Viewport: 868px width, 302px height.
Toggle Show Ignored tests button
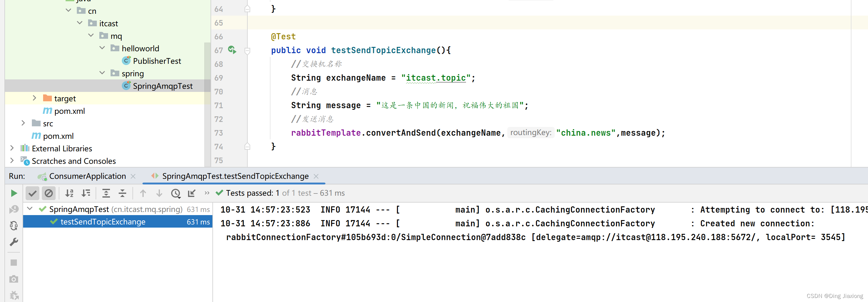48,193
